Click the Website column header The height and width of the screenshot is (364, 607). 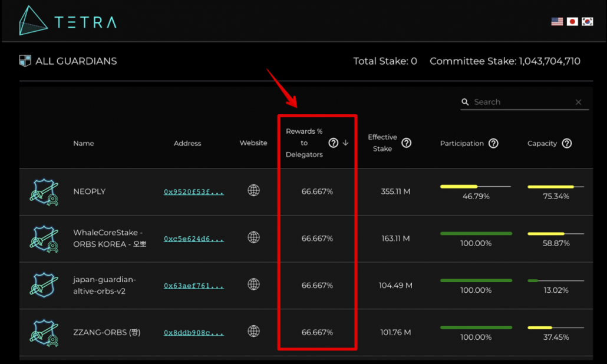[253, 143]
